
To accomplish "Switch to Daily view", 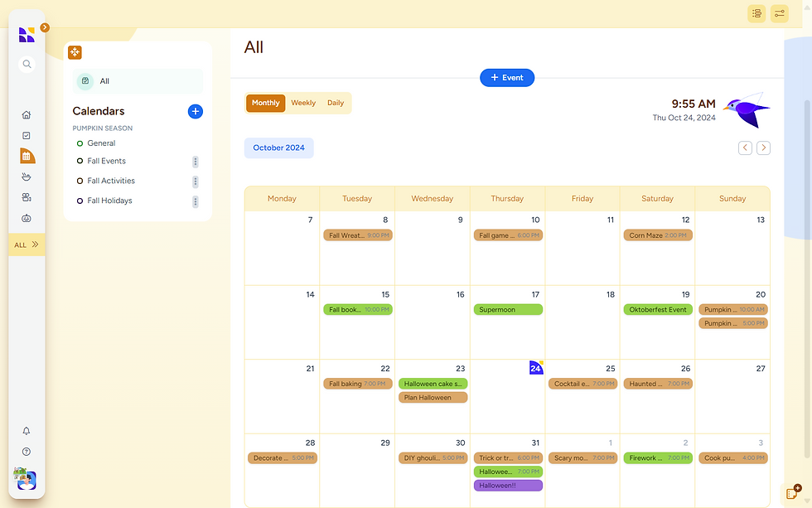I will click(x=336, y=103).
